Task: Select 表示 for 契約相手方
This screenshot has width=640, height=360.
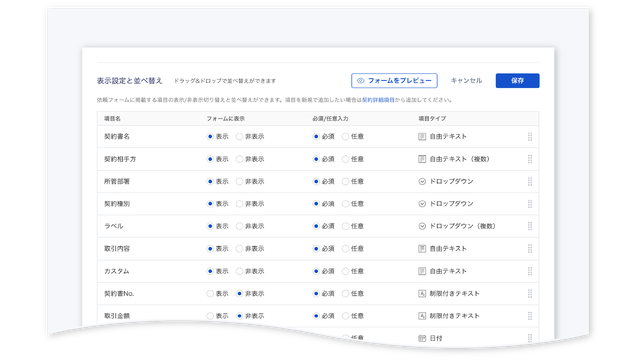Action: 210,159
